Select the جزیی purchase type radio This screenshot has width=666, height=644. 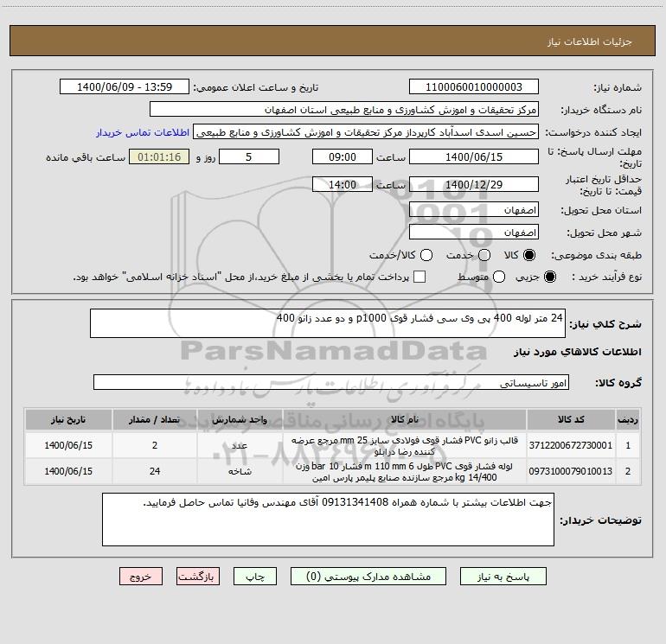tap(549, 277)
